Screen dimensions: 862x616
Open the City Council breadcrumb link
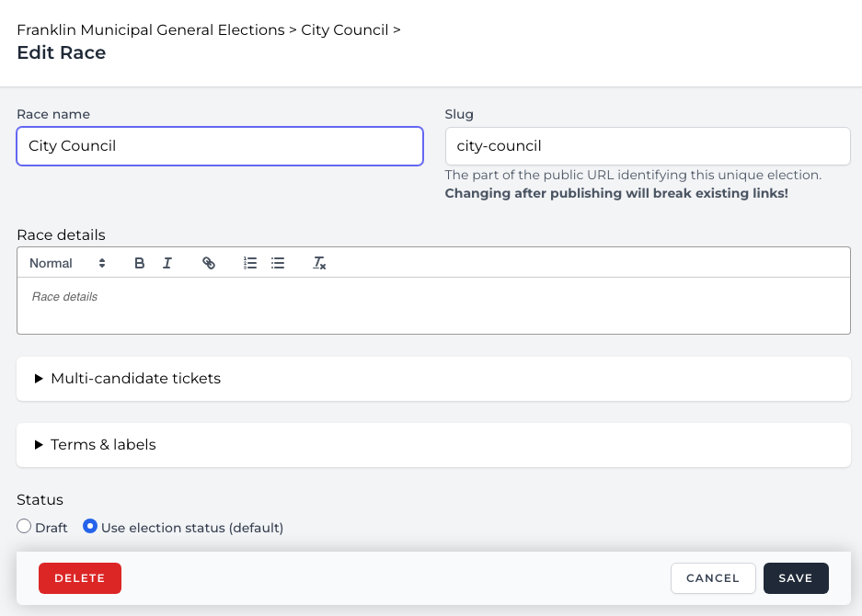[x=345, y=30]
